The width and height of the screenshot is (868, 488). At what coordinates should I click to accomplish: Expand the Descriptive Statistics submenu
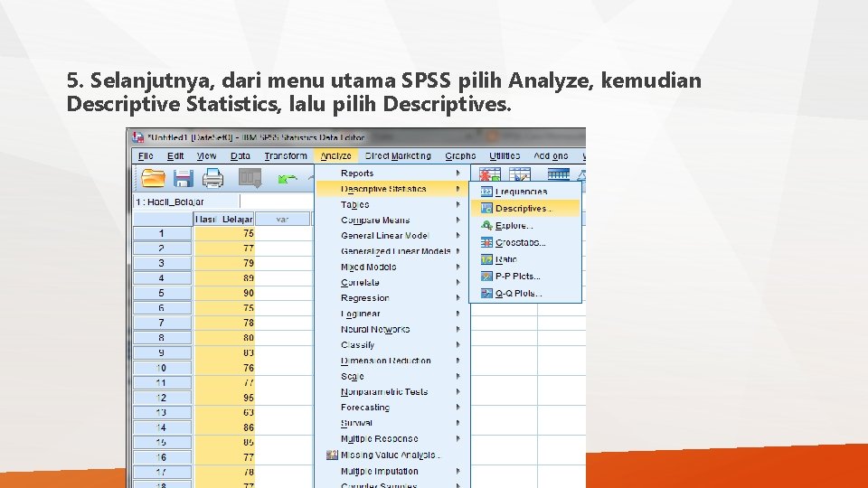tap(392, 189)
